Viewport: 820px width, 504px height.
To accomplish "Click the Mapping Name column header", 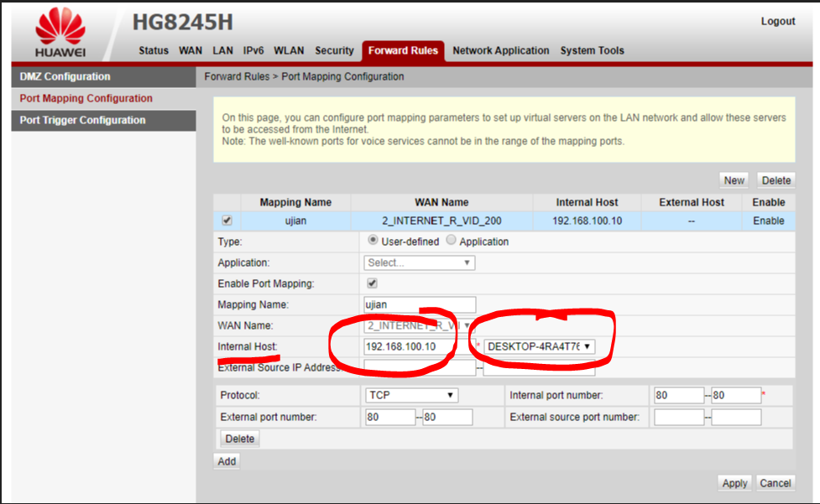I will pos(295,202).
